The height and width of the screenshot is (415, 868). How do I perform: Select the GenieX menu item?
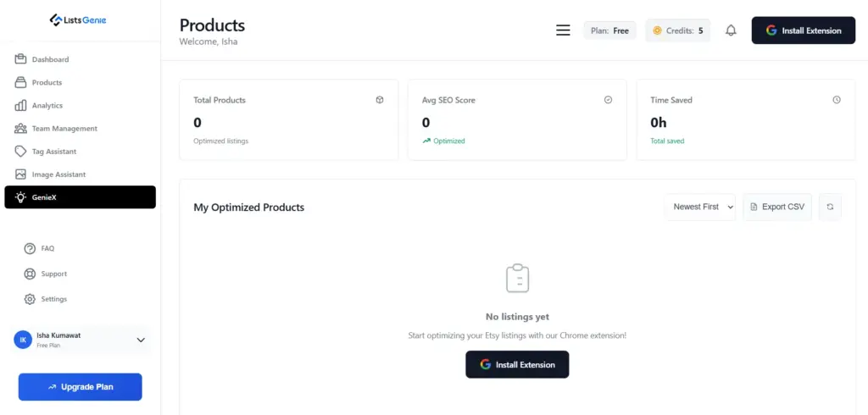click(81, 197)
